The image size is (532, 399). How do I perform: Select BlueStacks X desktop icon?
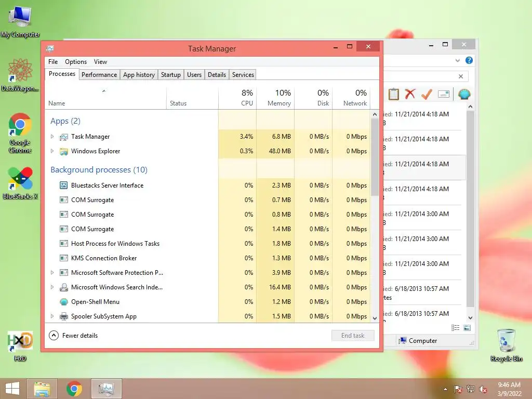coord(20,183)
